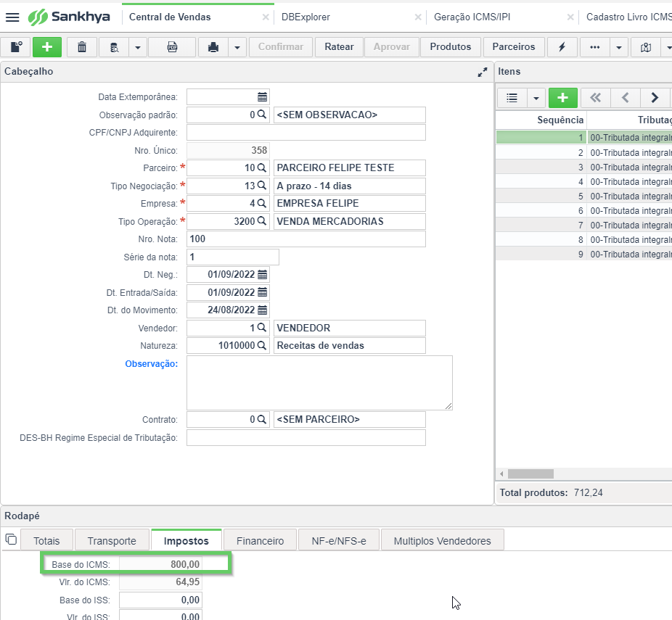Click the Produtos button
The width and height of the screenshot is (672, 620).
tap(451, 47)
